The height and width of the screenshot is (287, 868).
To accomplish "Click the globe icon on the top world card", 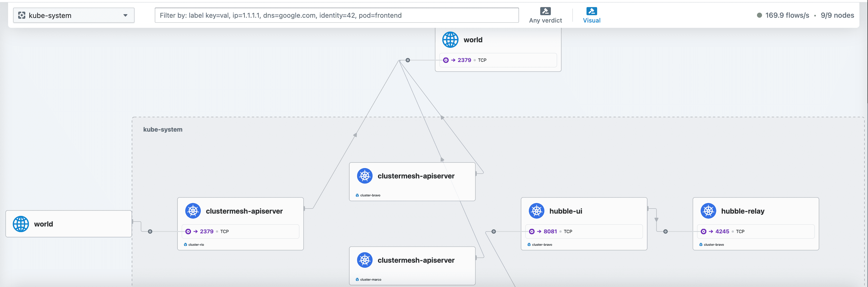I will coord(450,40).
